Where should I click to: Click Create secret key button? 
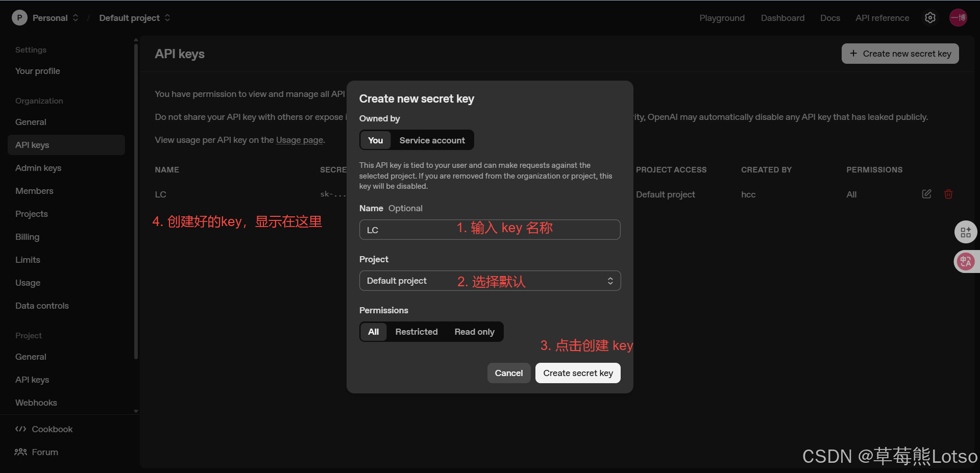coord(578,373)
